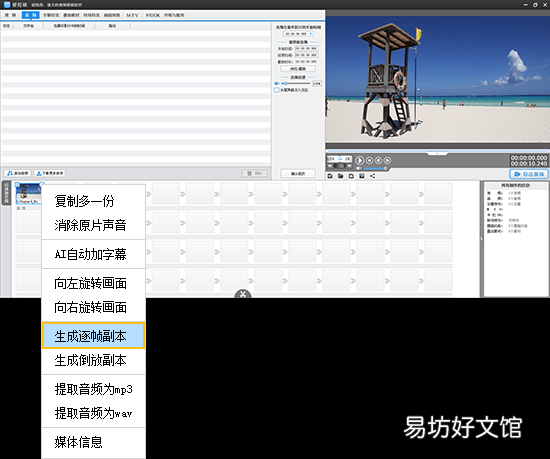This screenshot has height=459, width=550.
Task: Click the save-as icon below preview
Action: tap(362, 176)
